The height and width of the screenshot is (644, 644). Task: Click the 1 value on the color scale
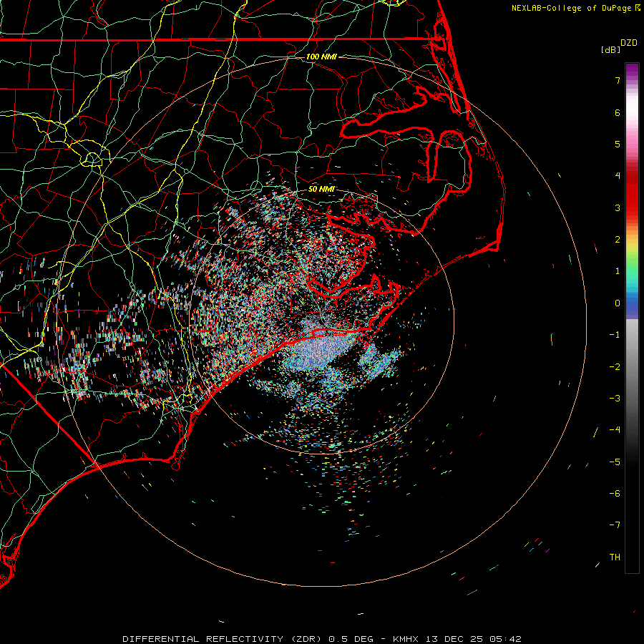(x=618, y=271)
